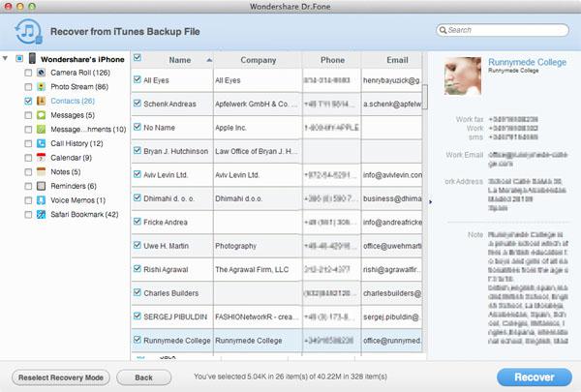Check the Camera Roll (126) checkbox
Screen dimensions: 581x392
tap(28, 73)
